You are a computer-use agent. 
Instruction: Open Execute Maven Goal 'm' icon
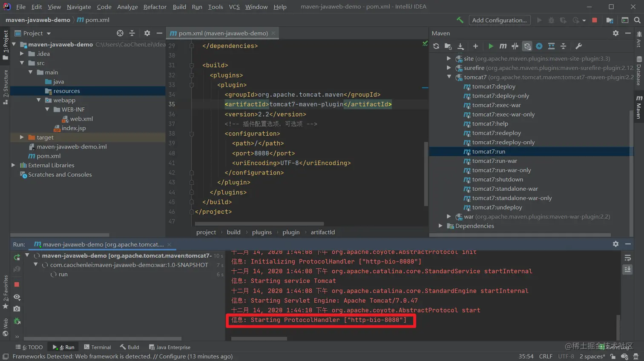[503, 46]
